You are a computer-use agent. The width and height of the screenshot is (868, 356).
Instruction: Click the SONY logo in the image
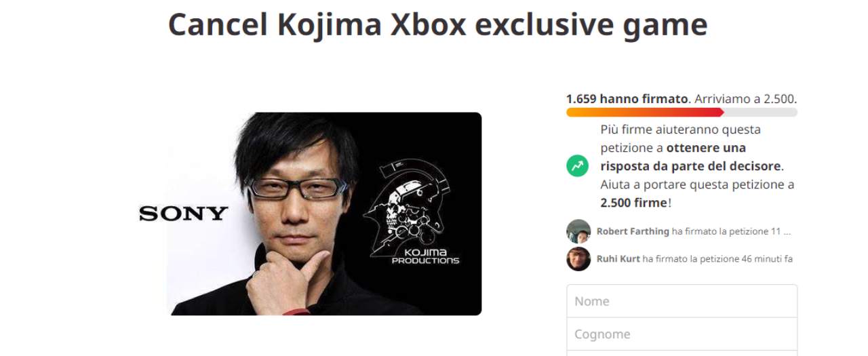(183, 214)
